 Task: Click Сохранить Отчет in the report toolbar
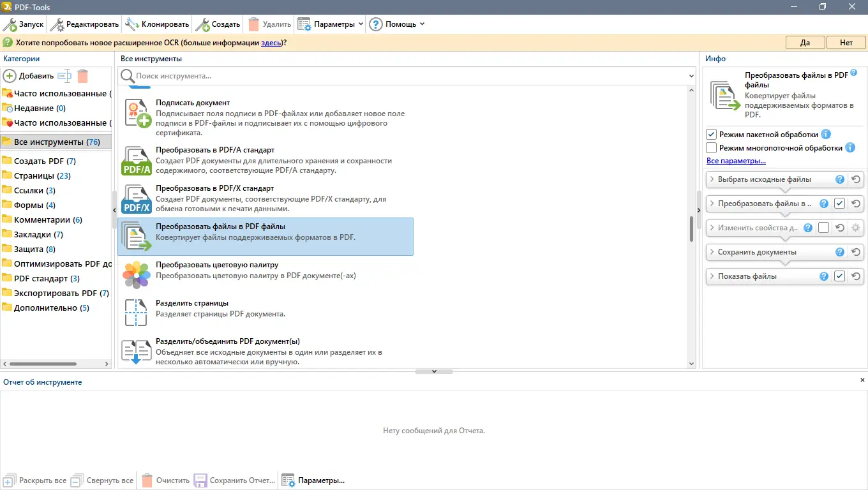point(234,480)
